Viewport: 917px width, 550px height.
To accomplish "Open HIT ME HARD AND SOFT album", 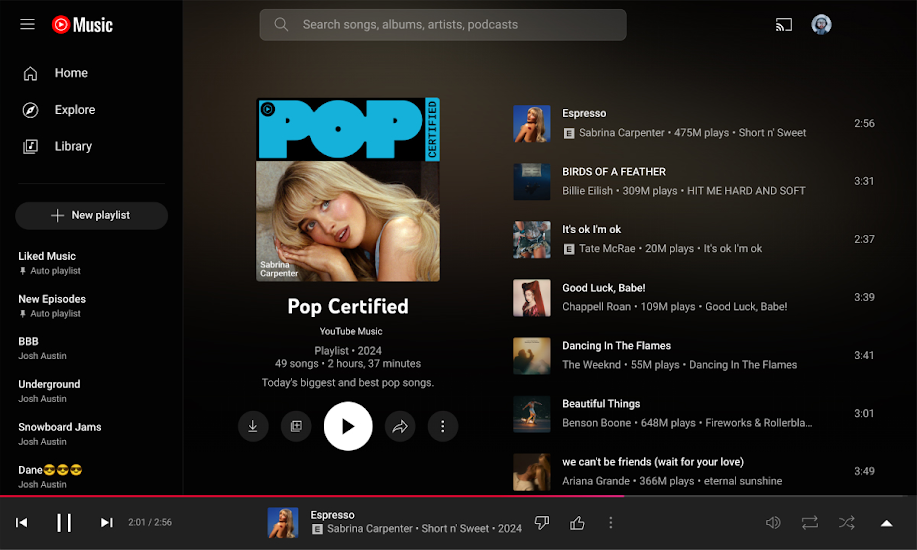I will (746, 191).
